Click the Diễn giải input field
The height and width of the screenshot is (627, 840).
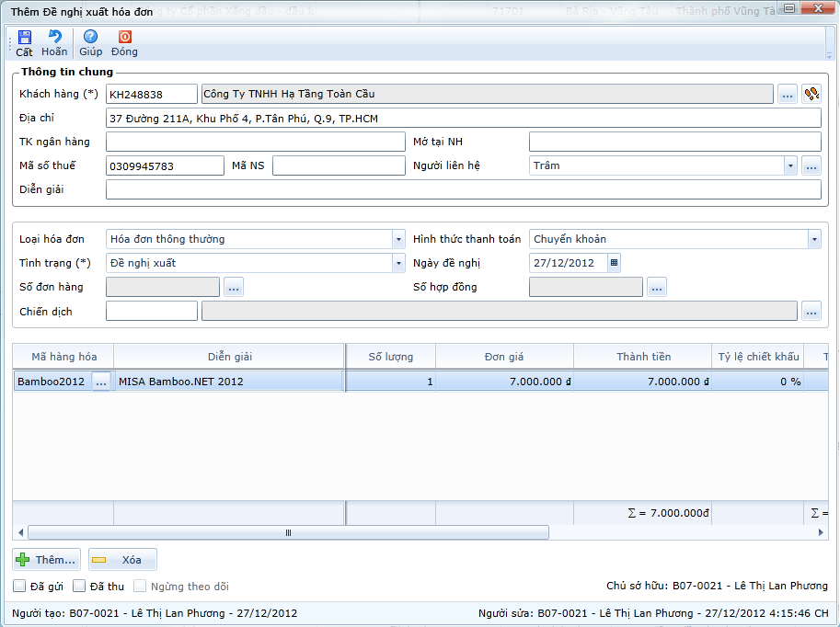[463, 189]
